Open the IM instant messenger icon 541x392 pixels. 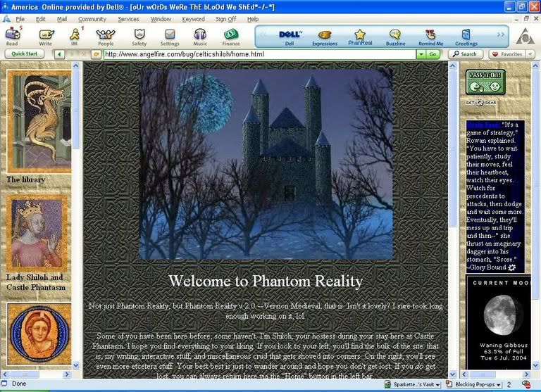point(75,37)
